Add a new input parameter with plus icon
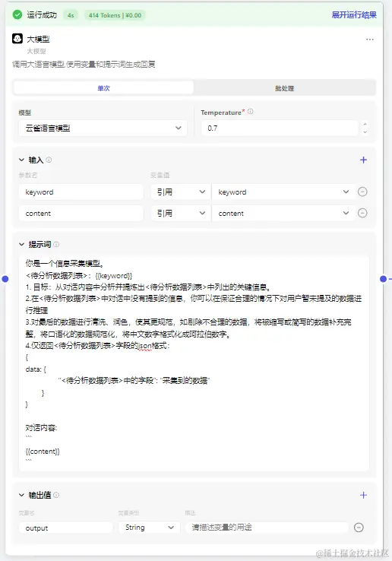The height and width of the screenshot is (561, 392). click(x=363, y=160)
